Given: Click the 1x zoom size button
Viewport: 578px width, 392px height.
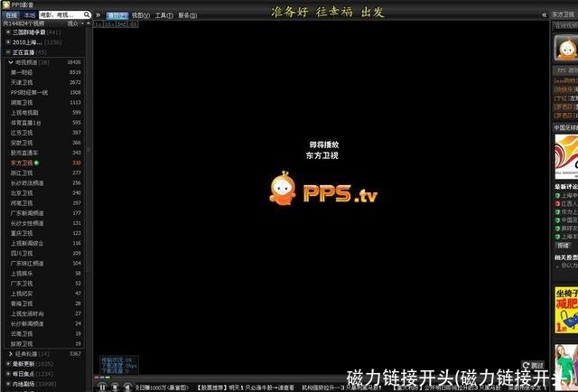Looking at the screenshot, I should [x=98, y=24].
